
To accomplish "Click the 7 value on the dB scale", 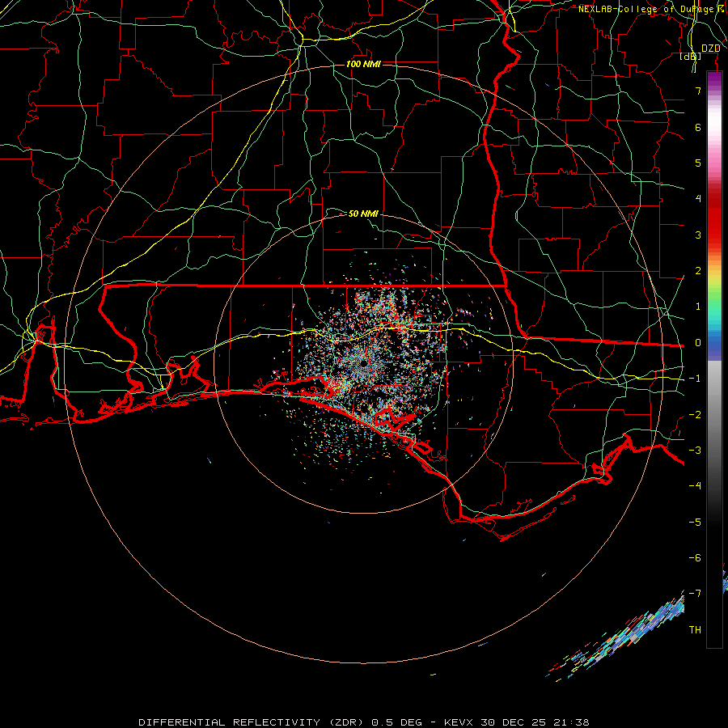I will pyautogui.click(x=698, y=91).
